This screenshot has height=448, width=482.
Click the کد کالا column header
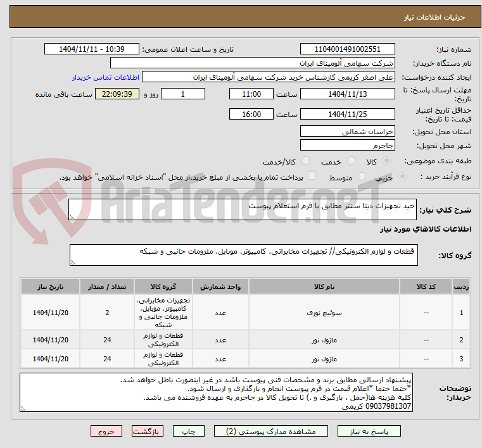coord(426,287)
